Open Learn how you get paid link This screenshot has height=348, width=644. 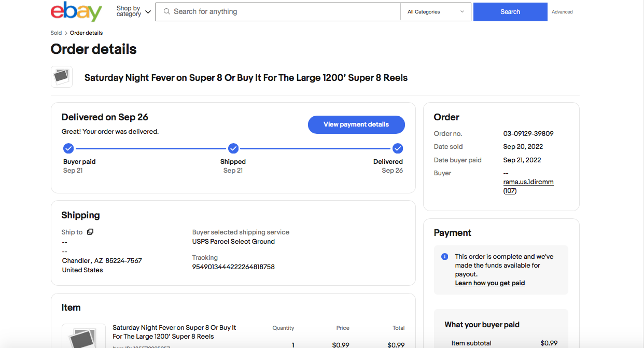tap(490, 283)
